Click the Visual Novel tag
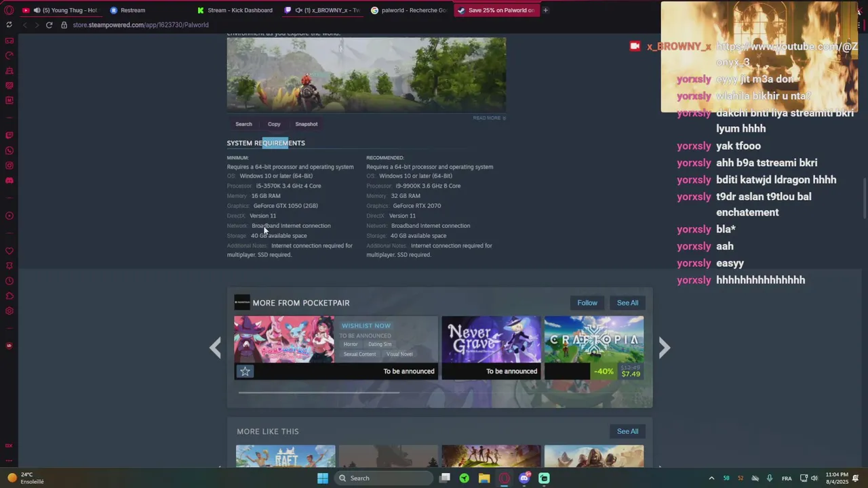 tap(399, 354)
